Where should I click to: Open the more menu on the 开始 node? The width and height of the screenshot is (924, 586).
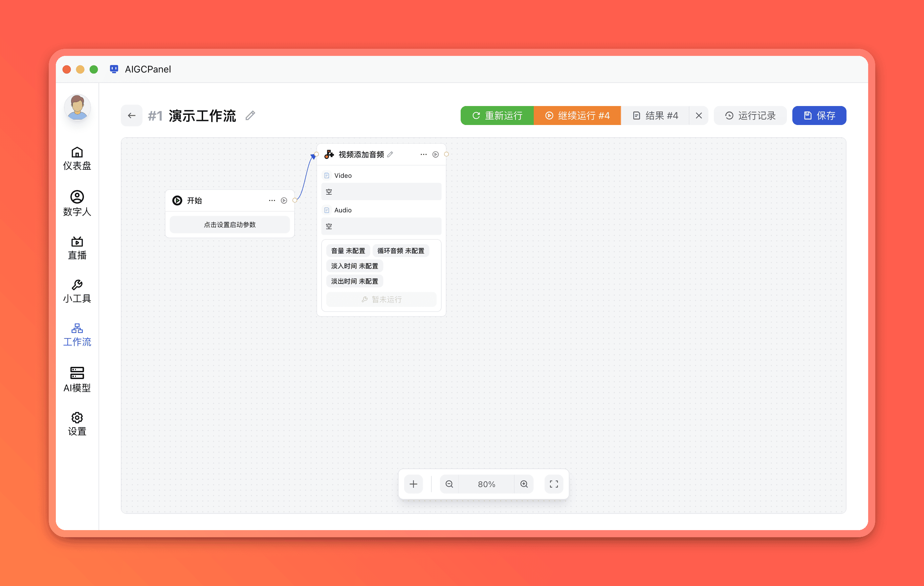(x=272, y=201)
